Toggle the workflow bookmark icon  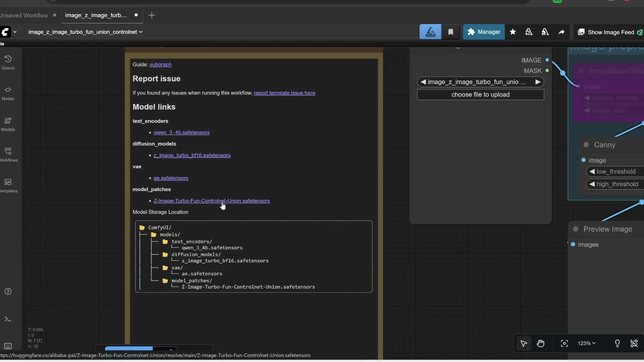(x=450, y=32)
